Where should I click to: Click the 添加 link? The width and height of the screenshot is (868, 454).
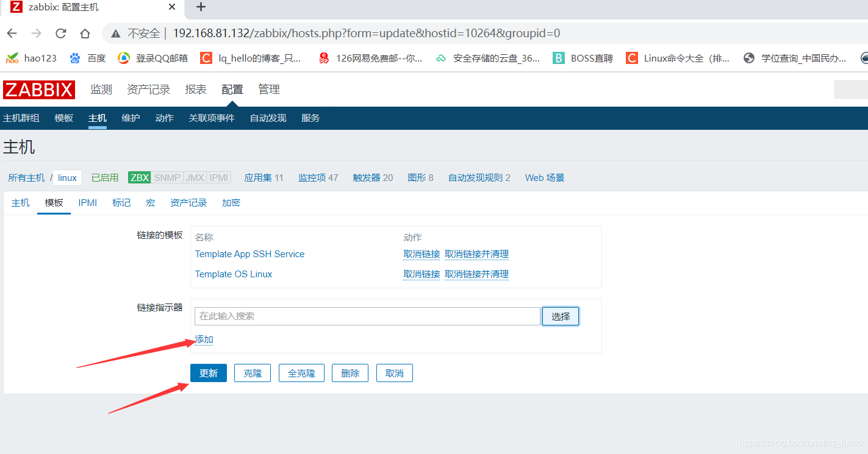[204, 339]
